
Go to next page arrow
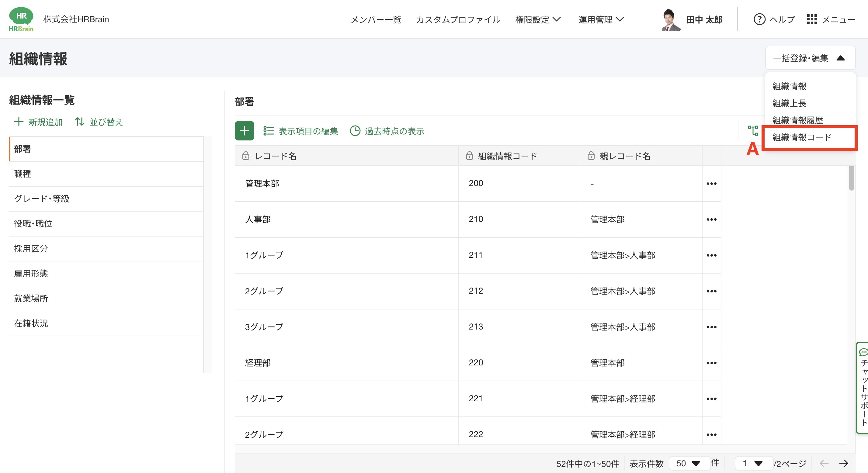(x=844, y=463)
